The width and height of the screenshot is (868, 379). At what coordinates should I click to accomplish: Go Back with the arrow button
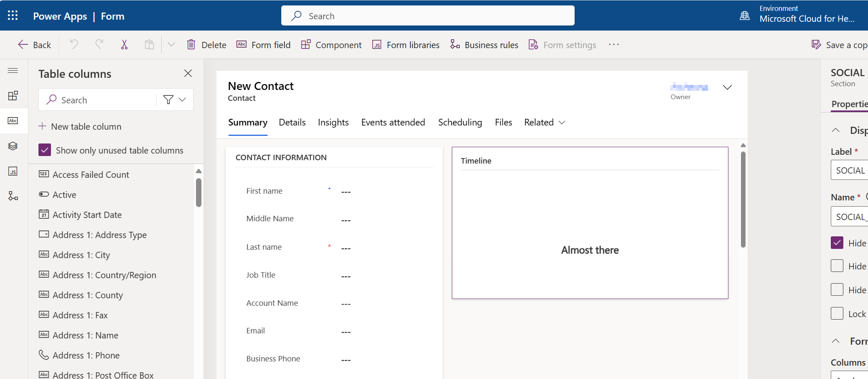[34, 45]
